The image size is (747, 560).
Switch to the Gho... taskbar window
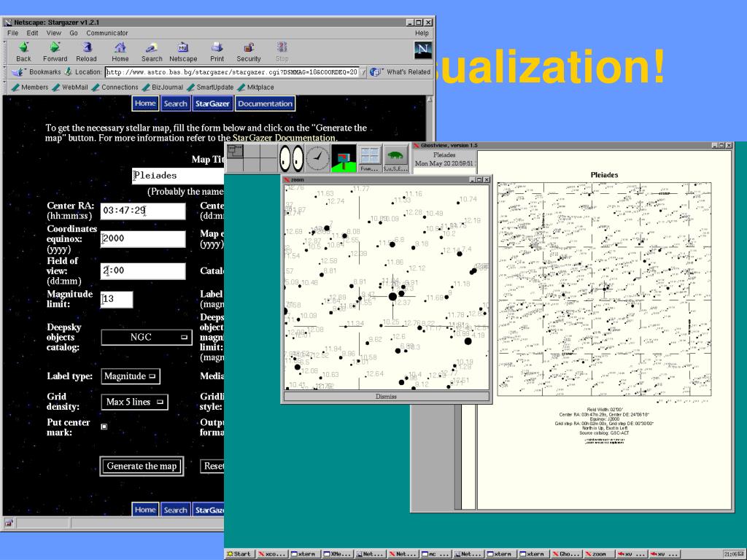coord(566,554)
